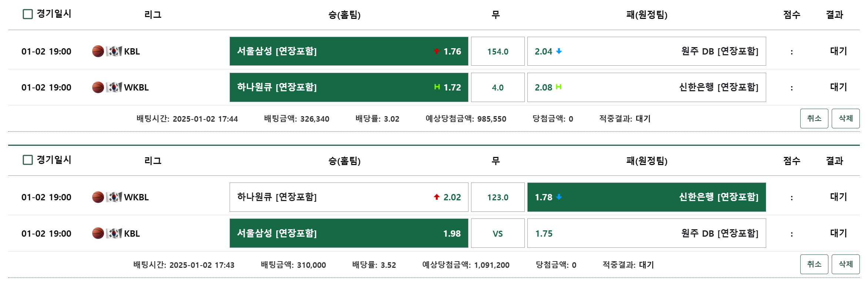
Task: Select 신한은행 away win at 1.78
Action: coord(646,197)
